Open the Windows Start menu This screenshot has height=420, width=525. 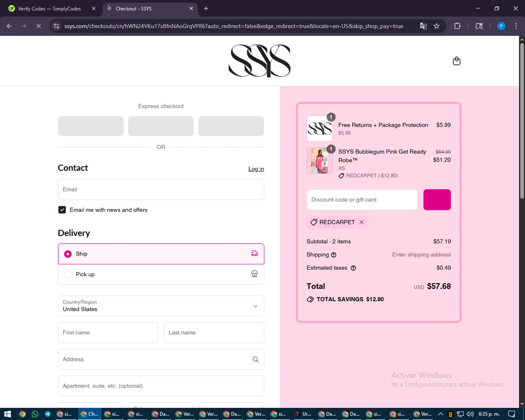pos(8,414)
